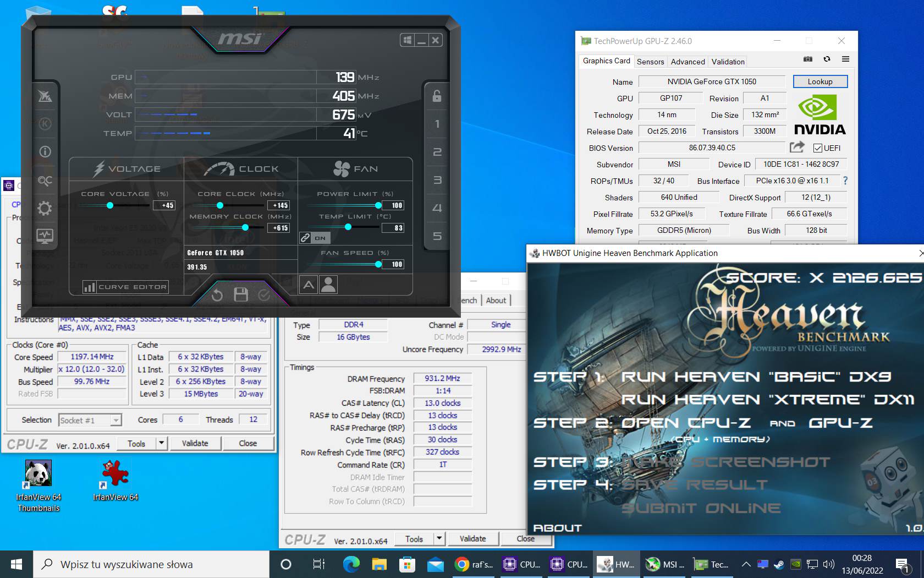
Task: Click Tools button in CPU-Z memory window
Action: point(414,539)
